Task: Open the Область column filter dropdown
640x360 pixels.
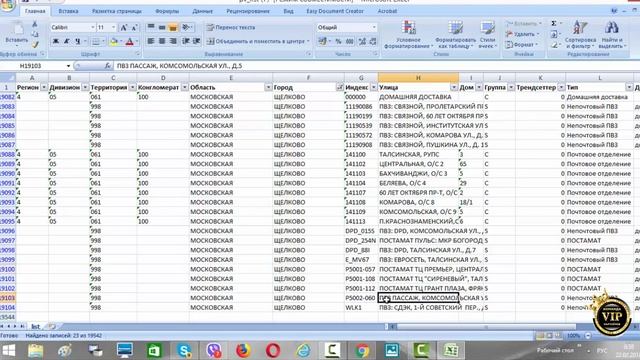Action: (x=268, y=87)
